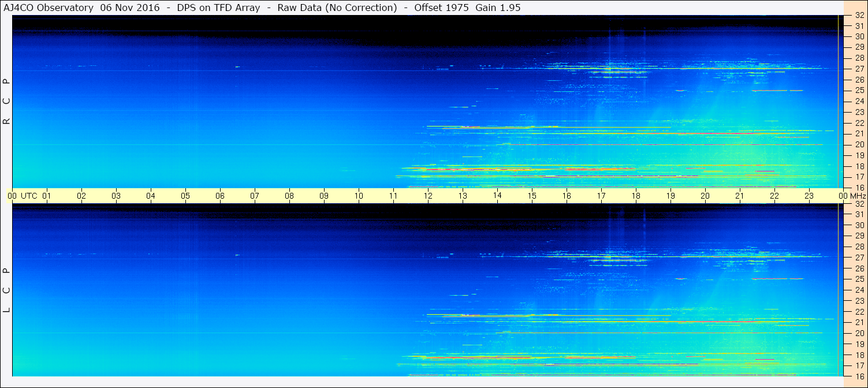Click 'Raw Data (No Correction)' title text
This screenshot has height=388, width=868.
pyautogui.click(x=337, y=8)
